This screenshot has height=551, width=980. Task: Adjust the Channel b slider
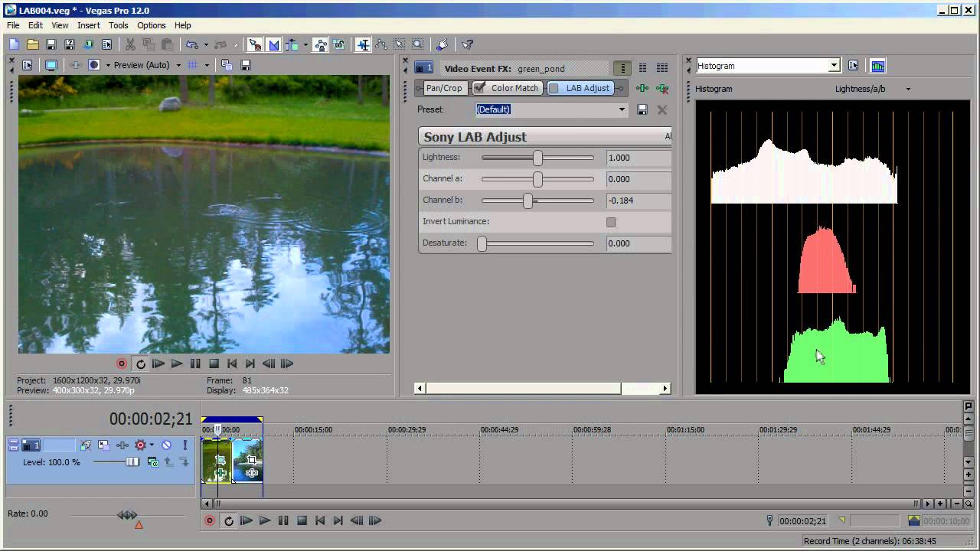[528, 201]
